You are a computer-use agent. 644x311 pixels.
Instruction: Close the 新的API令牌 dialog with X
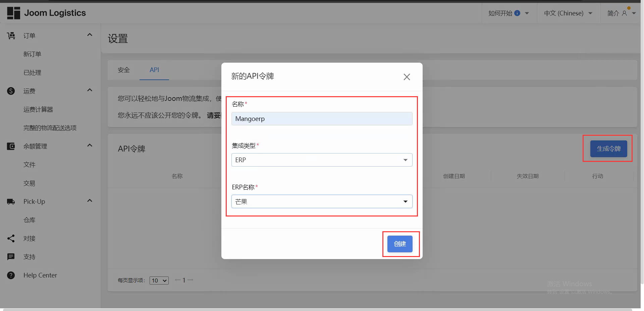pos(407,77)
